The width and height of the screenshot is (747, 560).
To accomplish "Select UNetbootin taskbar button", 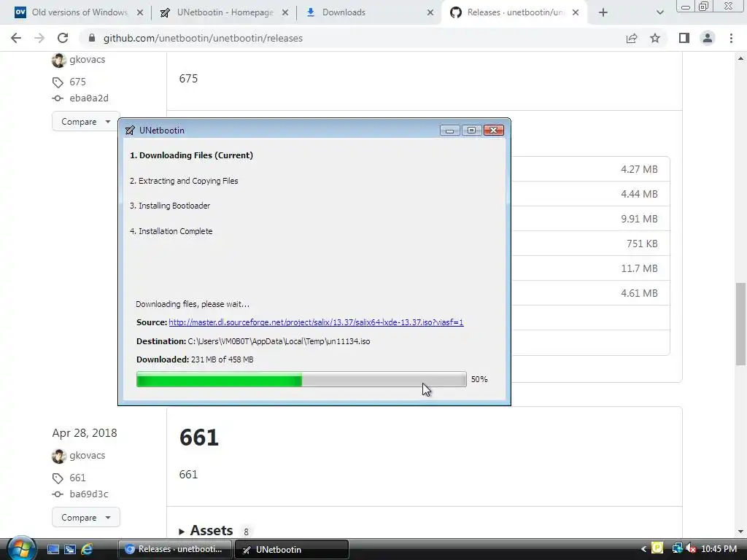I will (292, 550).
